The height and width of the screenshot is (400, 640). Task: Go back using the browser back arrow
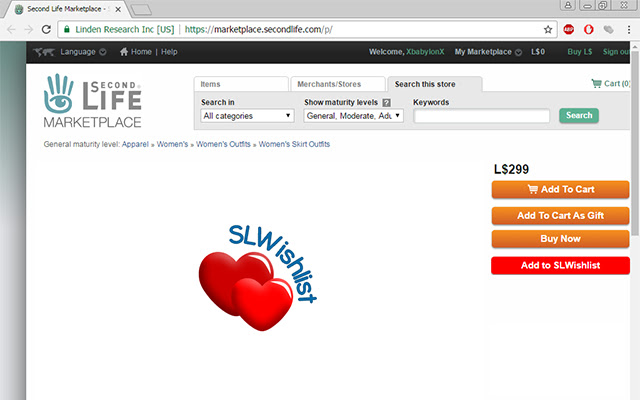pyautogui.click(x=11, y=29)
